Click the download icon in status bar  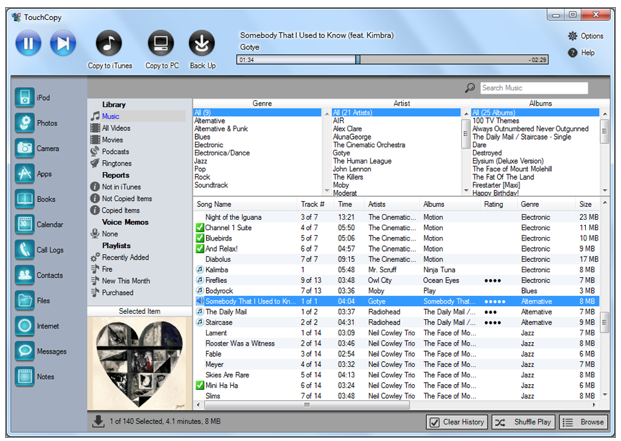(98, 421)
